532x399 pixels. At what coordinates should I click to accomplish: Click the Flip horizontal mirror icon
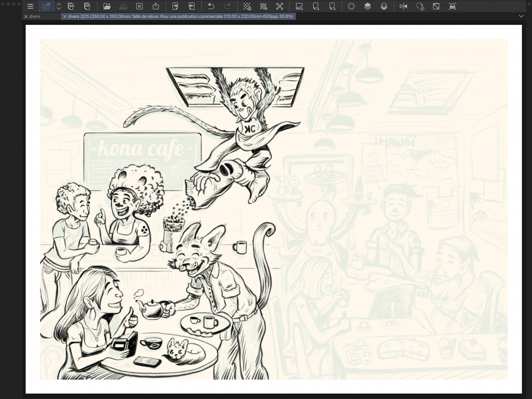(403, 6)
